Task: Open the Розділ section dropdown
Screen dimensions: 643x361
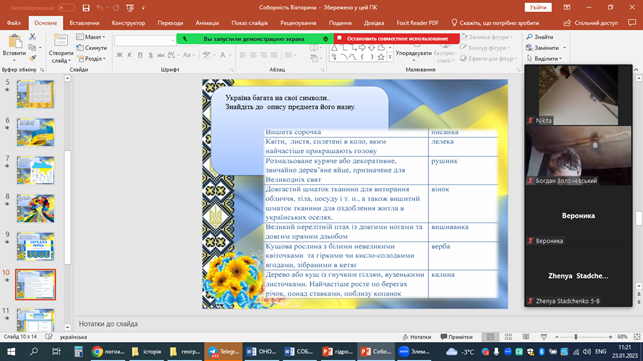Action: pos(91,59)
